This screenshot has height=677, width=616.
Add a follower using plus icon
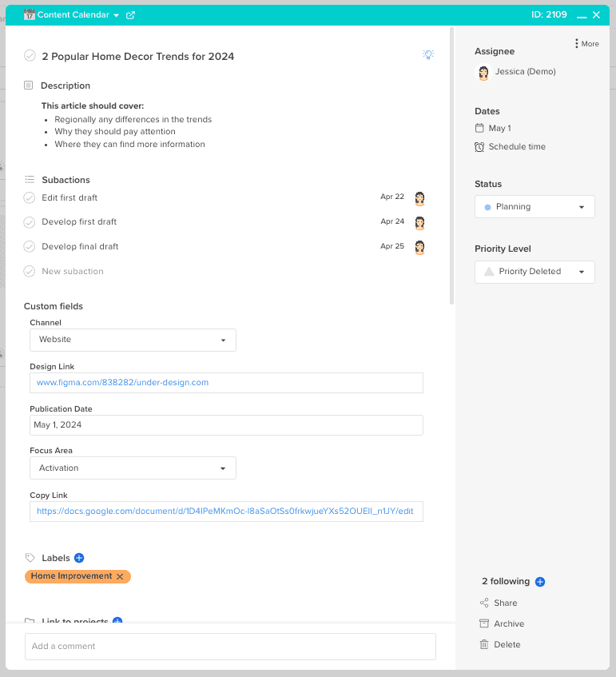pos(539,582)
